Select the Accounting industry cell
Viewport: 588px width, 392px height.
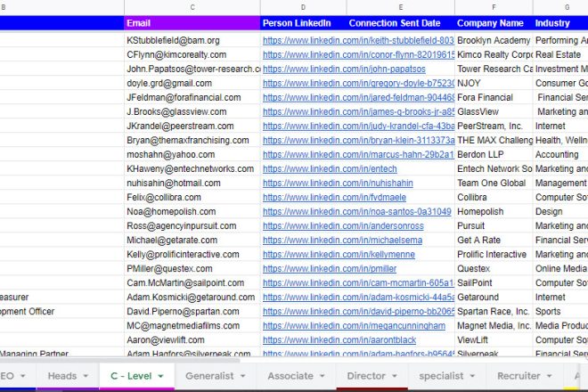(560, 154)
